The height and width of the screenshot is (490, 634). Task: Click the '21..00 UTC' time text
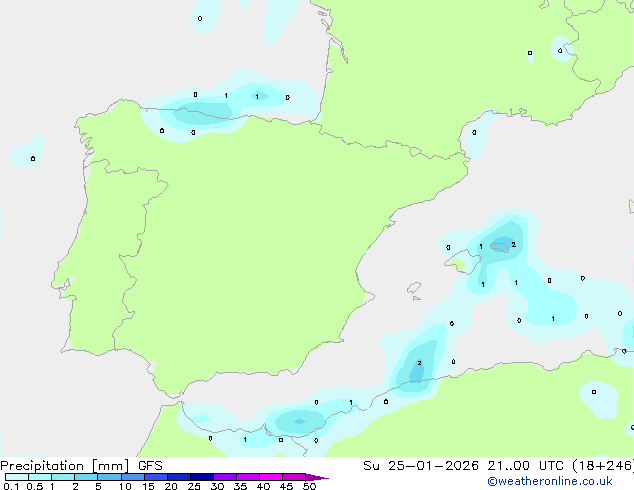point(526,466)
